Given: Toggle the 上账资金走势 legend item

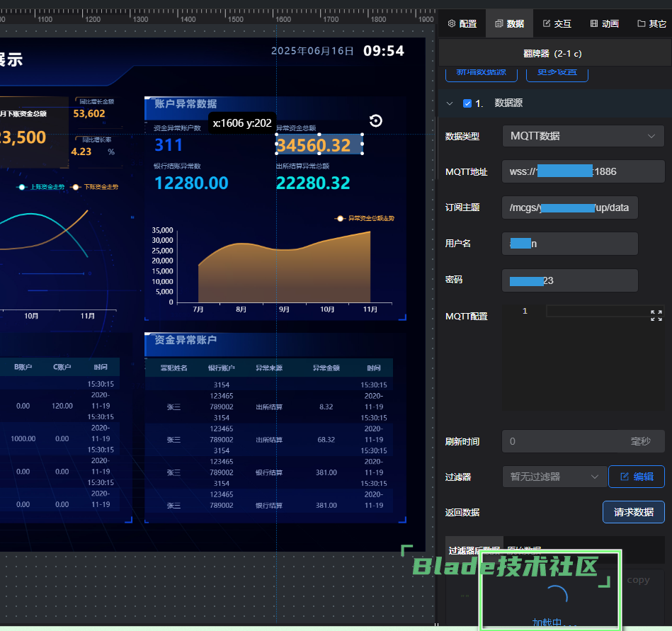Looking at the screenshot, I should click(x=41, y=187).
